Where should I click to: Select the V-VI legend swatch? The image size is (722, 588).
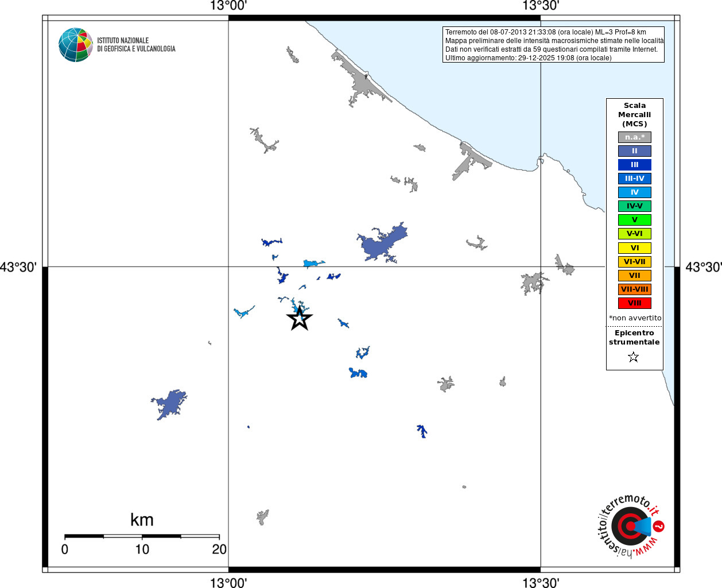634,234
